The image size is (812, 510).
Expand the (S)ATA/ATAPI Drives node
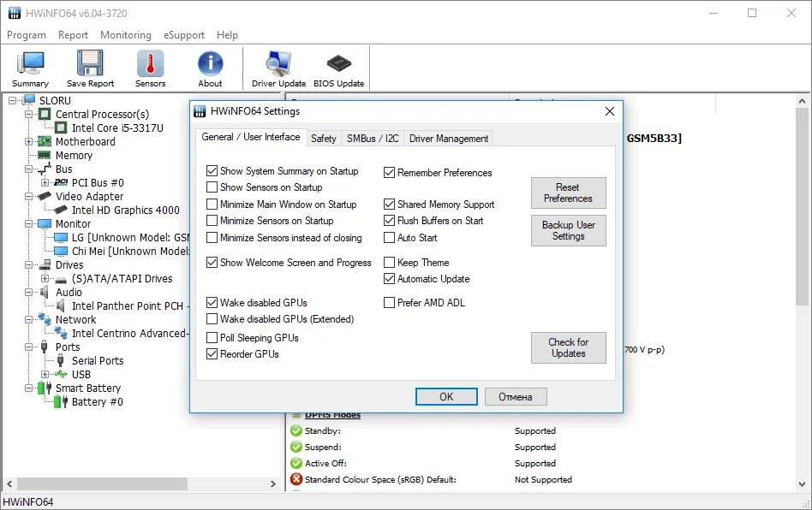45,278
